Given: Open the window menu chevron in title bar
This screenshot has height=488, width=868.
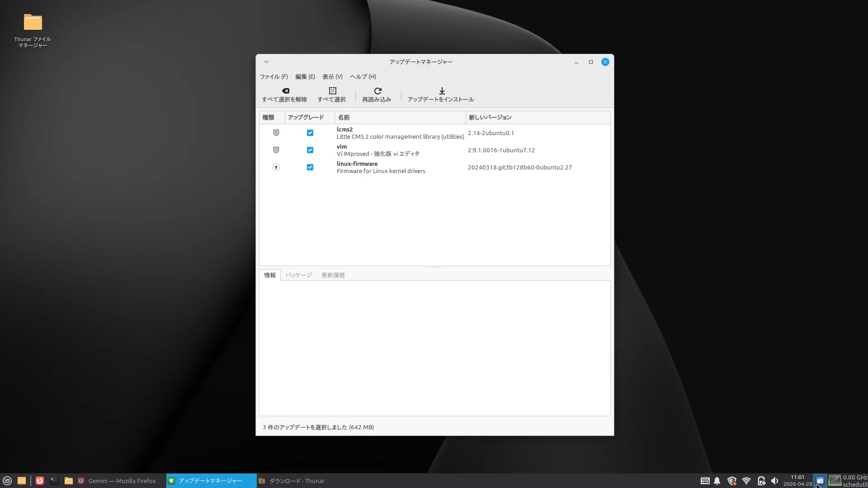Looking at the screenshot, I should 266,62.
